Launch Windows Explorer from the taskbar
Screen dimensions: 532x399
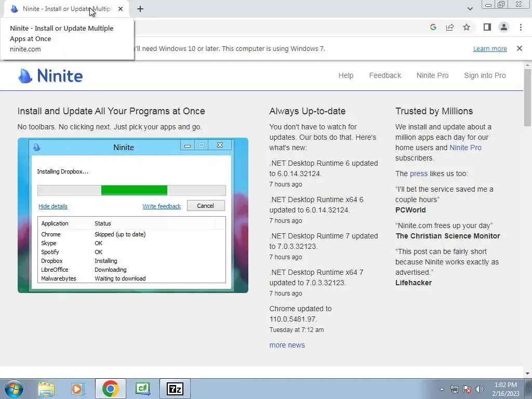[x=46, y=389]
